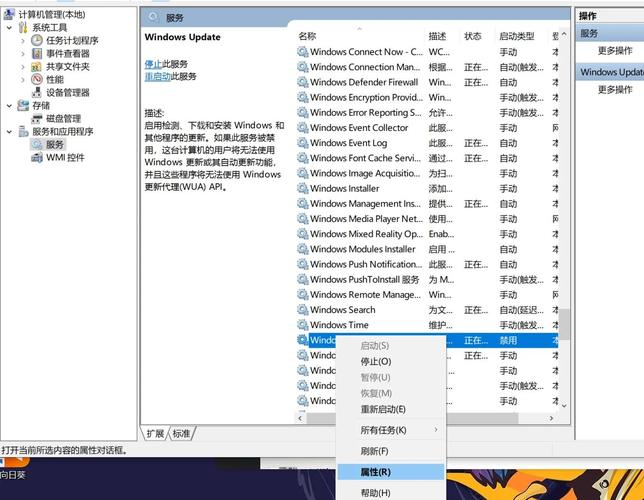Choose 所有任务(K) in the context menu

pyautogui.click(x=391, y=430)
